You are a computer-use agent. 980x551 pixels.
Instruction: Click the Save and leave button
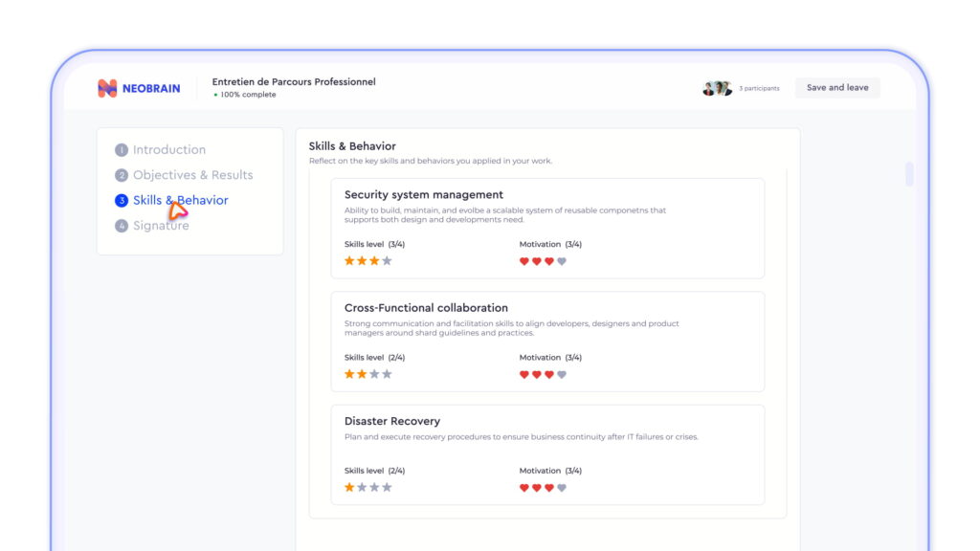(x=836, y=87)
